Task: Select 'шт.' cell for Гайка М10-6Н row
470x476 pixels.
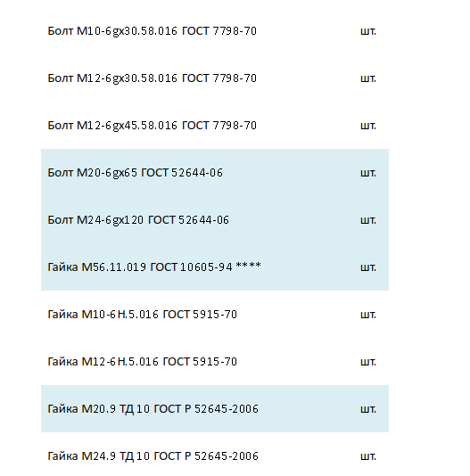Action: coord(368,315)
